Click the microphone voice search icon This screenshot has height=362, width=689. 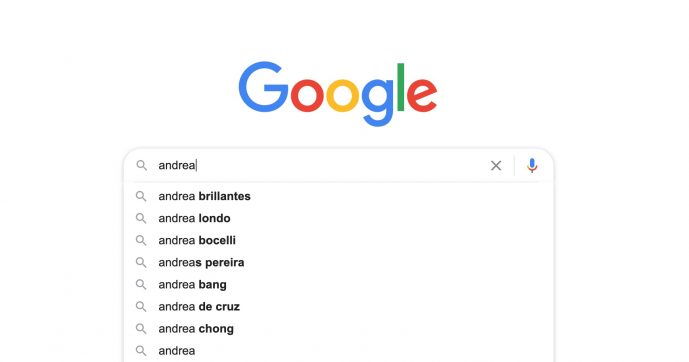(532, 166)
